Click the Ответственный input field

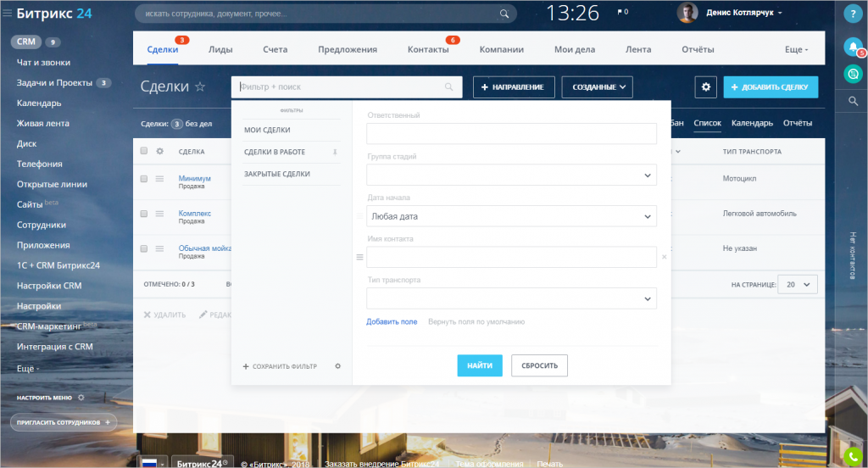[x=511, y=133]
